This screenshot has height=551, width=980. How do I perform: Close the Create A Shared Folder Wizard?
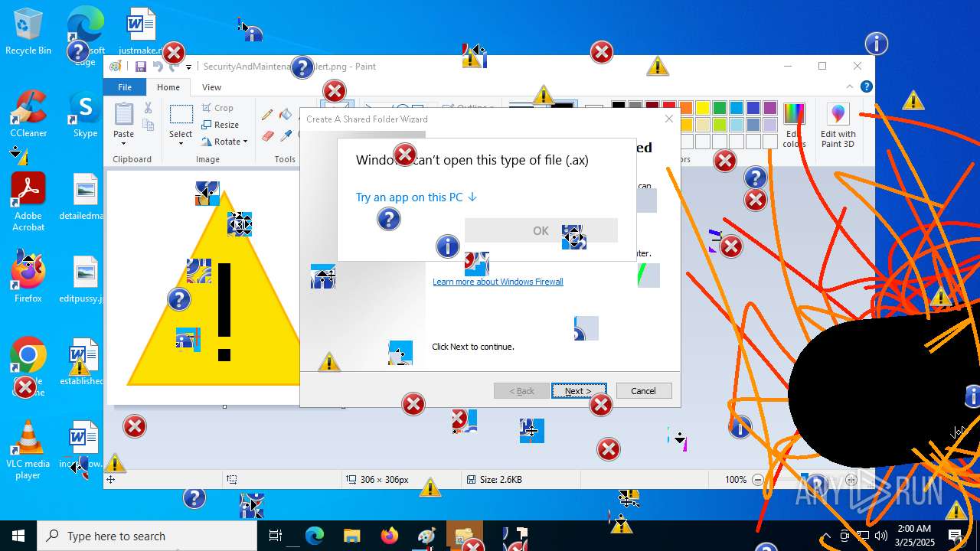pos(668,119)
